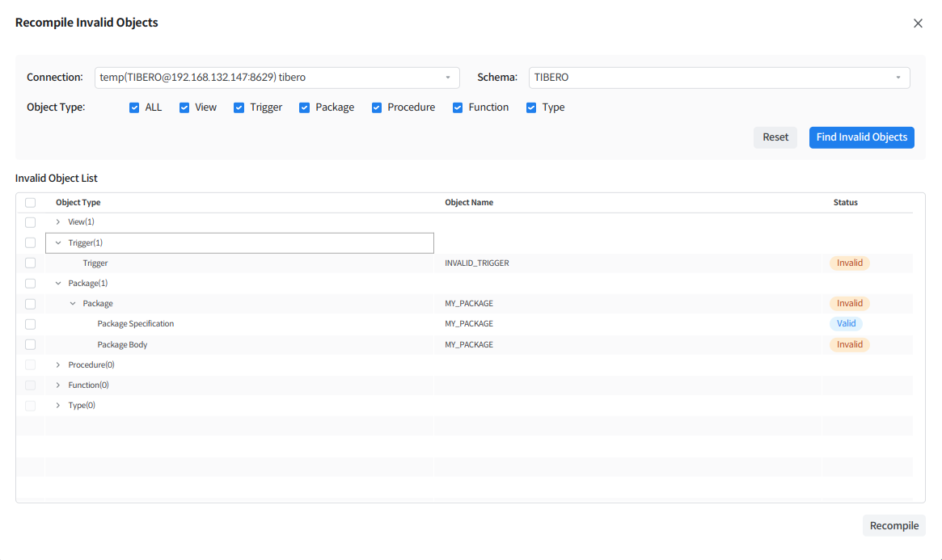Toggle the View object type checkbox
This screenshot has width=942, height=560.
click(184, 107)
